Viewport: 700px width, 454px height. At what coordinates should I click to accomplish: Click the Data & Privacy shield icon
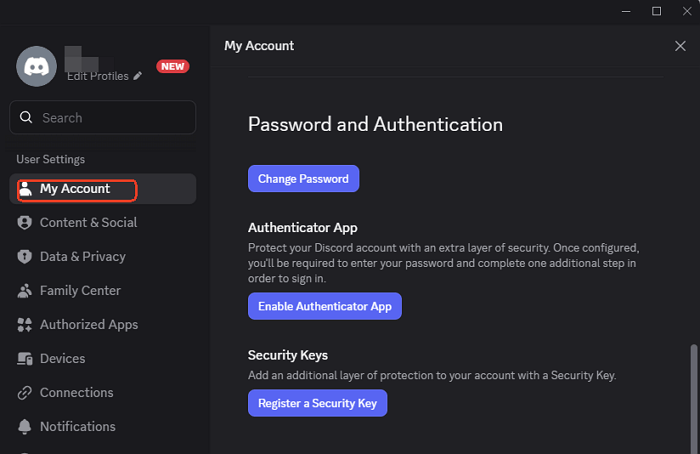(x=25, y=257)
